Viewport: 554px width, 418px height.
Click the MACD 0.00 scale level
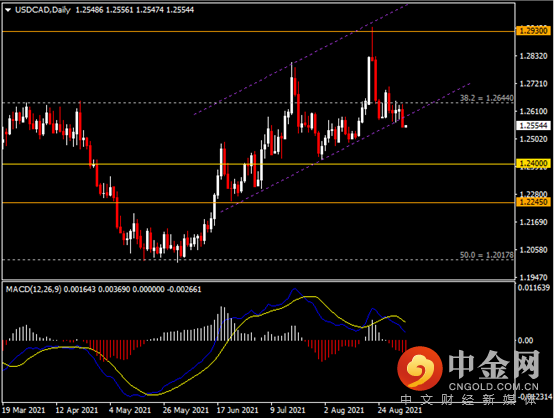pyautogui.click(x=525, y=340)
